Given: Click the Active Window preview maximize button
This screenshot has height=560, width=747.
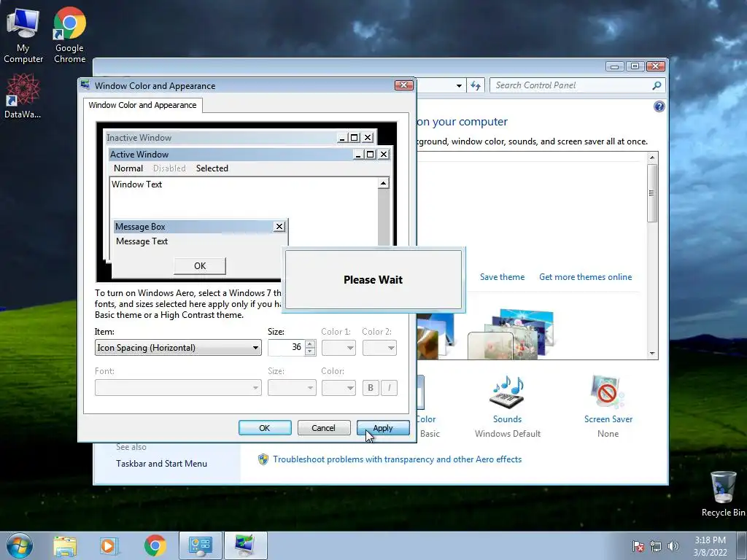Looking at the screenshot, I should coord(370,155).
